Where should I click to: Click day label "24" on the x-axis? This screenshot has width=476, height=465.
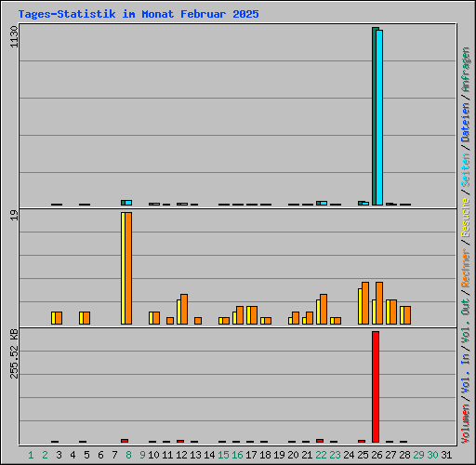(x=349, y=455)
